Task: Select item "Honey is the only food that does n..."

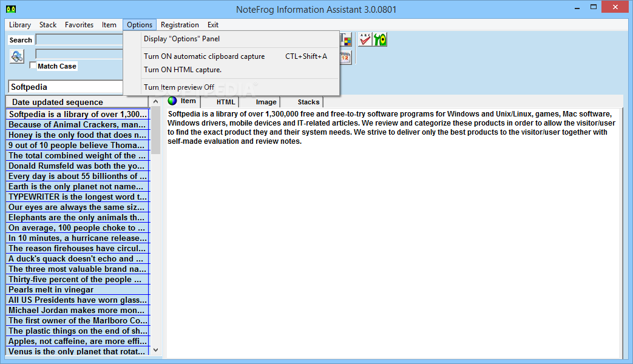Action: pos(78,135)
